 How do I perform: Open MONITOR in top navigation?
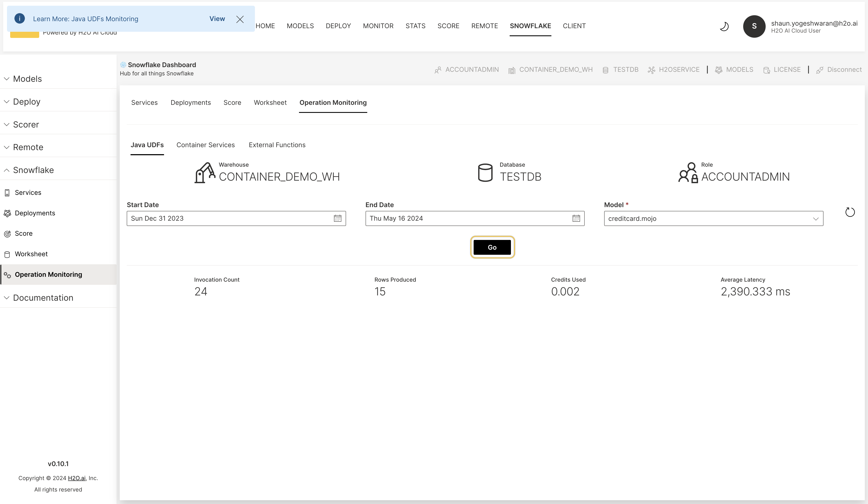click(378, 26)
